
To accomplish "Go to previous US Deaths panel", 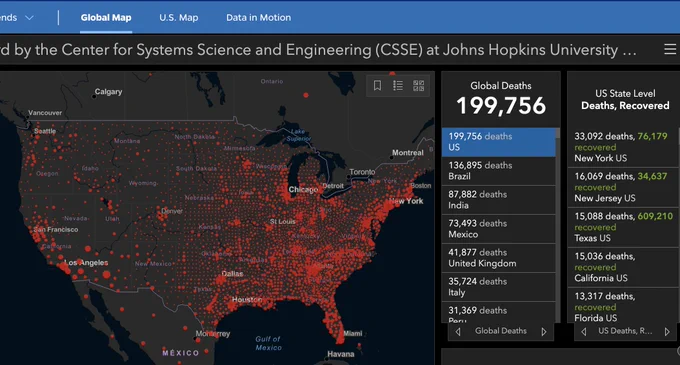I will [584, 332].
